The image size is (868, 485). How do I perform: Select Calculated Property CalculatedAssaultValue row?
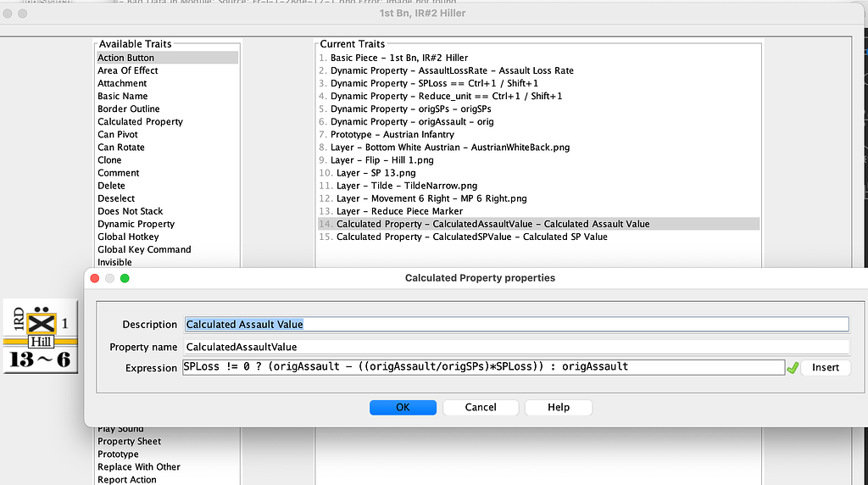[538, 224]
